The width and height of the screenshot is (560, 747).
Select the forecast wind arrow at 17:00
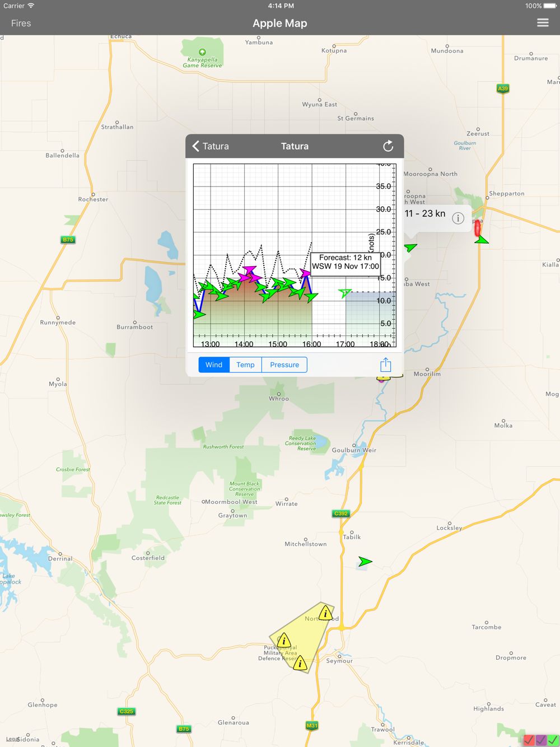point(345,293)
